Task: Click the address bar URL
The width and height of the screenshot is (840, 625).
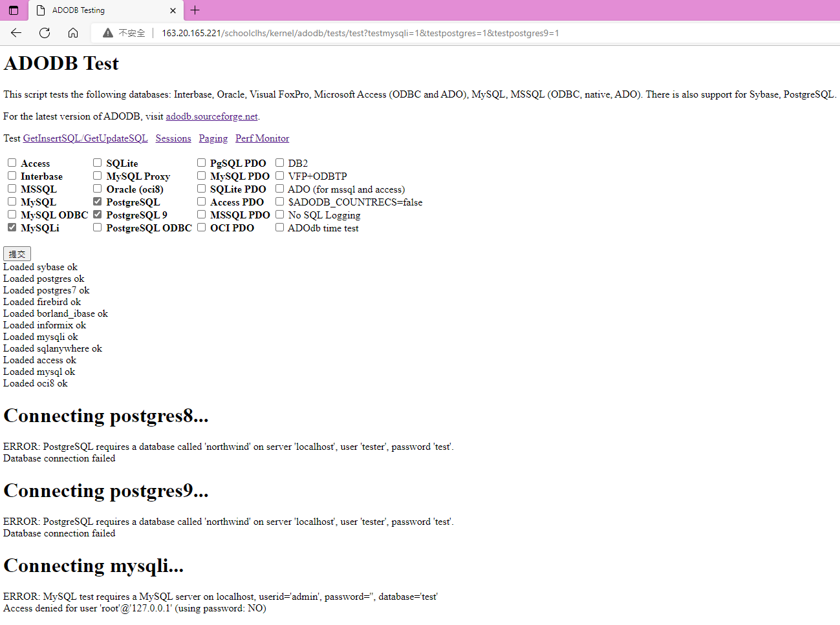Action: pos(360,33)
